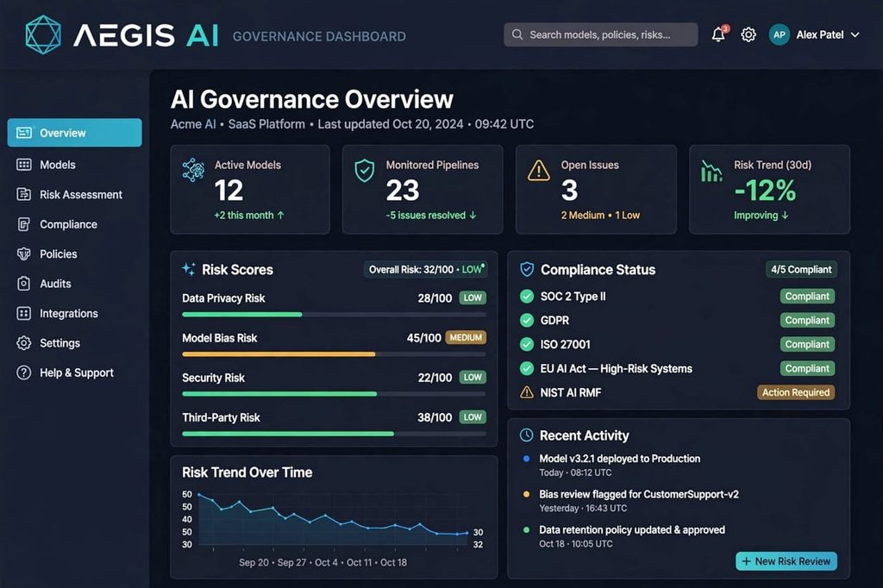Viewport: 883px width, 588px height.
Task: Open "Model v3.2.1 deployed to Production" activity
Action: pos(619,459)
